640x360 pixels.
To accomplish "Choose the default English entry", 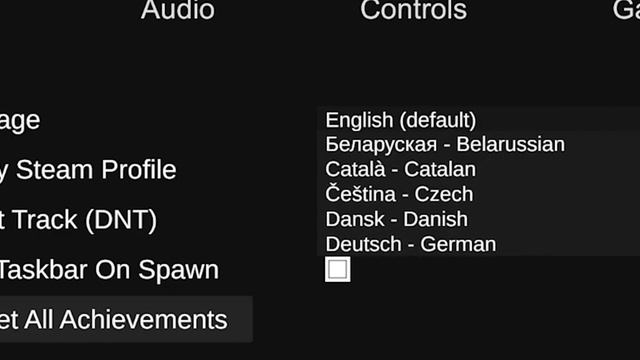I will [478, 120].
